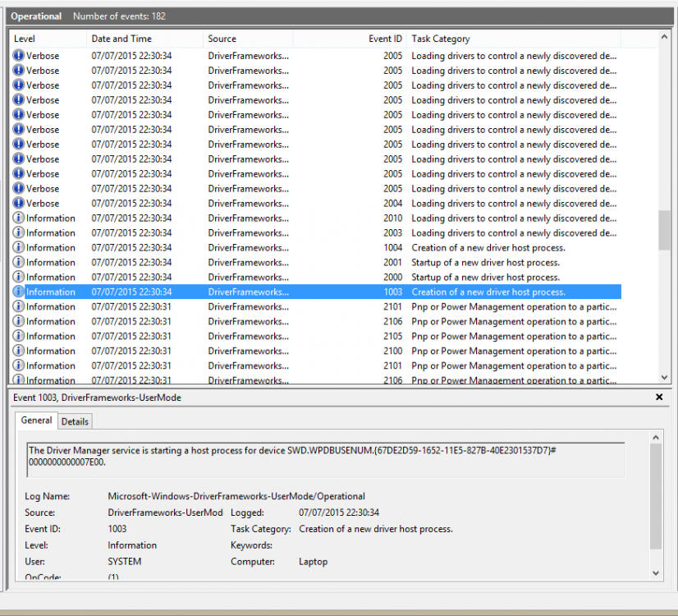Image resolution: width=678 pixels, height=616 pixels.
Task: Sort by the Task Category column header
Action: [x=513, y=39]
